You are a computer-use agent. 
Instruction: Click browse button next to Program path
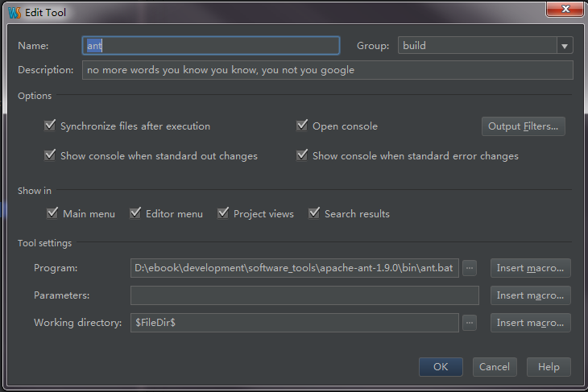[x=470, y=268]
